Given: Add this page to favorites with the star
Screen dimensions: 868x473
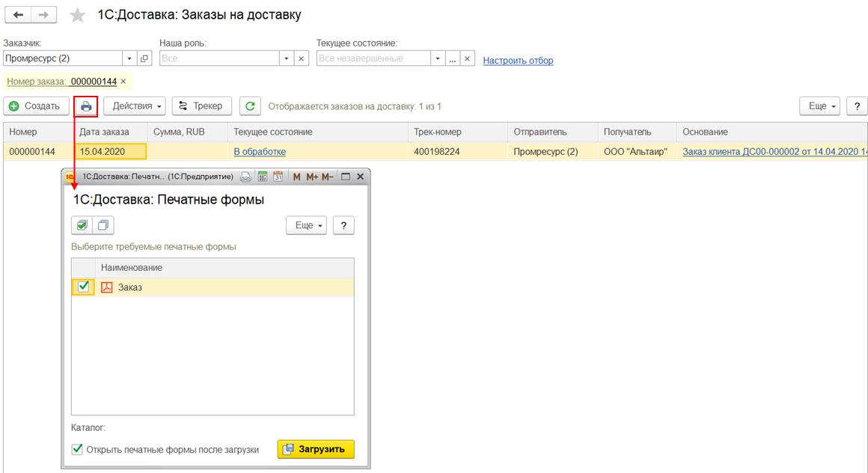Looking at the screenshot, I should click(77, 16).
